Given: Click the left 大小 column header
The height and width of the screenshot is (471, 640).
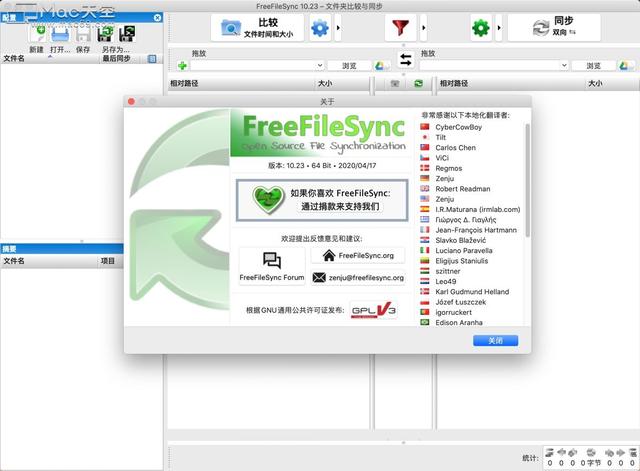Looking at the screenshot, I should 342,83.
